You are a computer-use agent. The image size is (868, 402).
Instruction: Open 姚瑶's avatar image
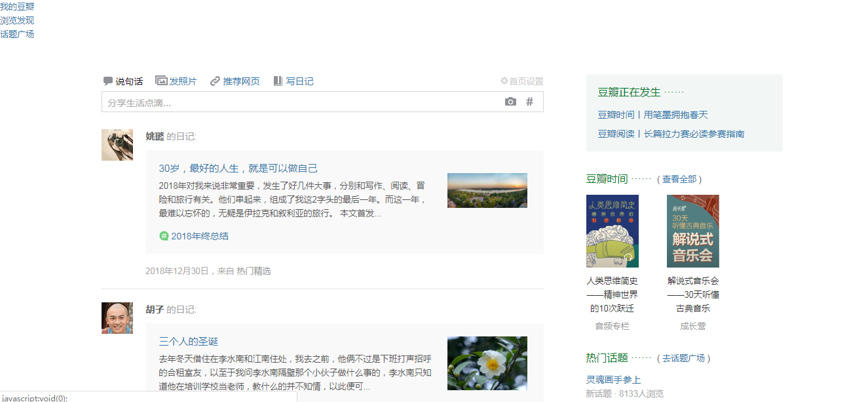[x=117, y=145]
